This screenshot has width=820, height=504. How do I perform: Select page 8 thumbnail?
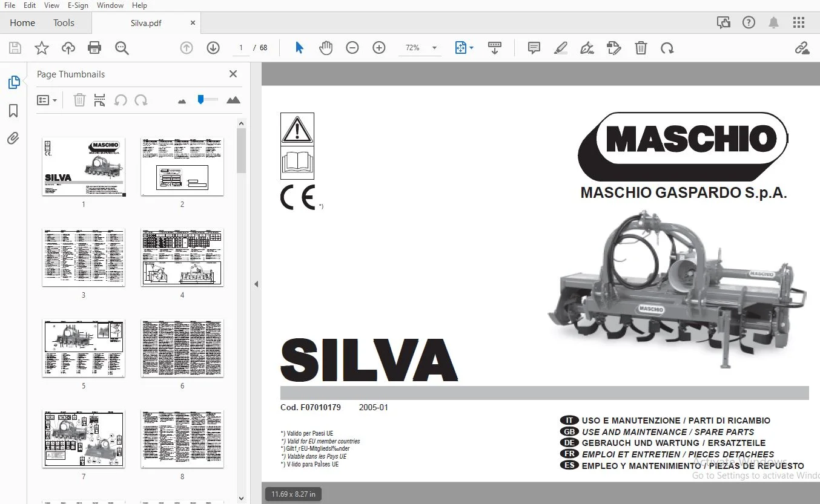182,439
